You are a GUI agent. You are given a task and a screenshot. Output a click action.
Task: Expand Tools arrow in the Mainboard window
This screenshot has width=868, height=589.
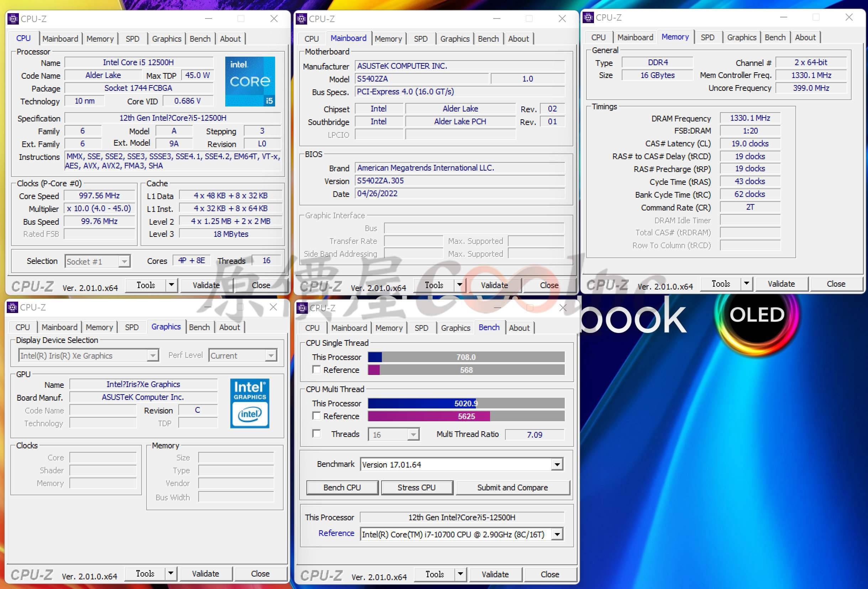pos(460,285)
